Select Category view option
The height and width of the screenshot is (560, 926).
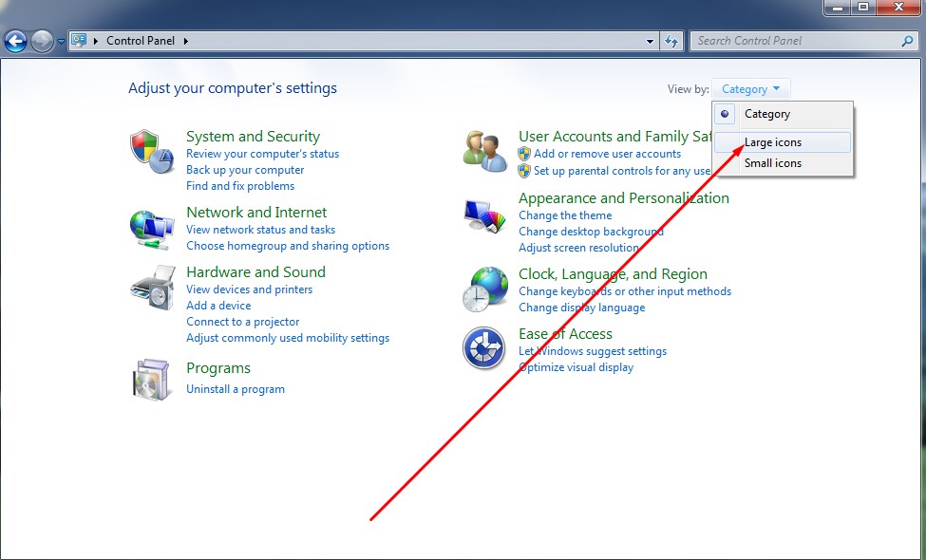pos(783,114)
